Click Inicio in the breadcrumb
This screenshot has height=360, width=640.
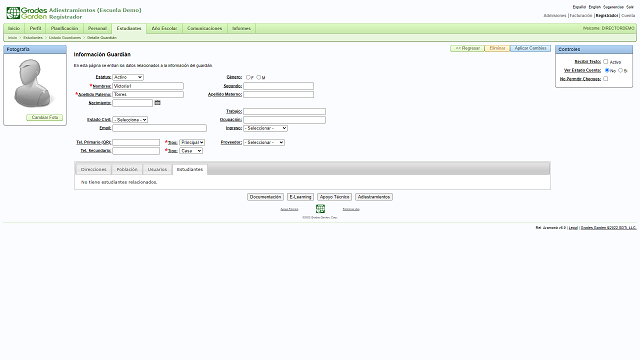point(13,38)
